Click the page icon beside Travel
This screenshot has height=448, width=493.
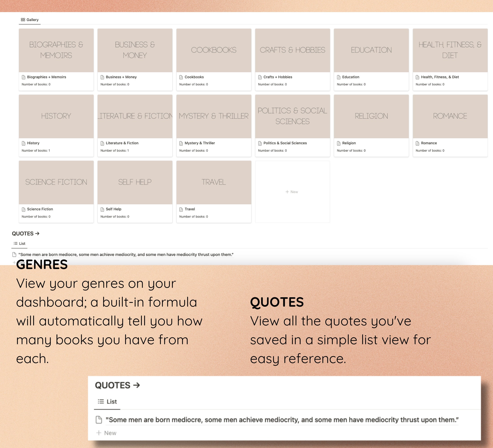coord(181,209)
